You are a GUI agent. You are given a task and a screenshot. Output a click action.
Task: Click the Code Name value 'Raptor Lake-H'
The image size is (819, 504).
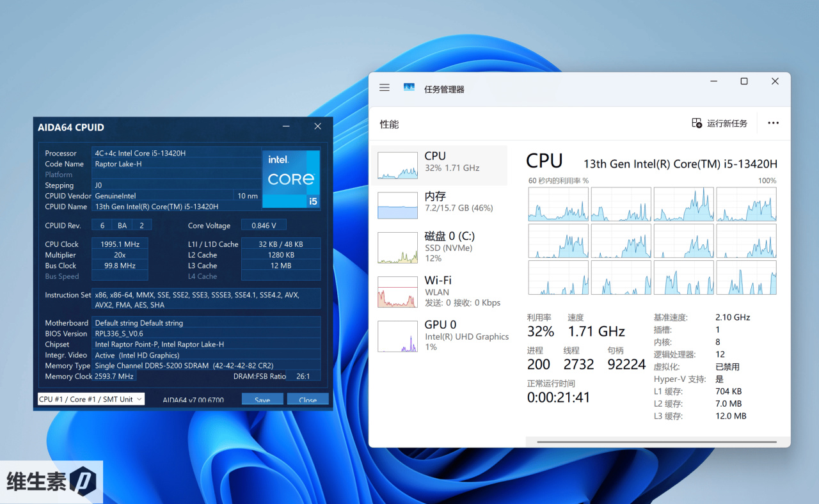177,164
